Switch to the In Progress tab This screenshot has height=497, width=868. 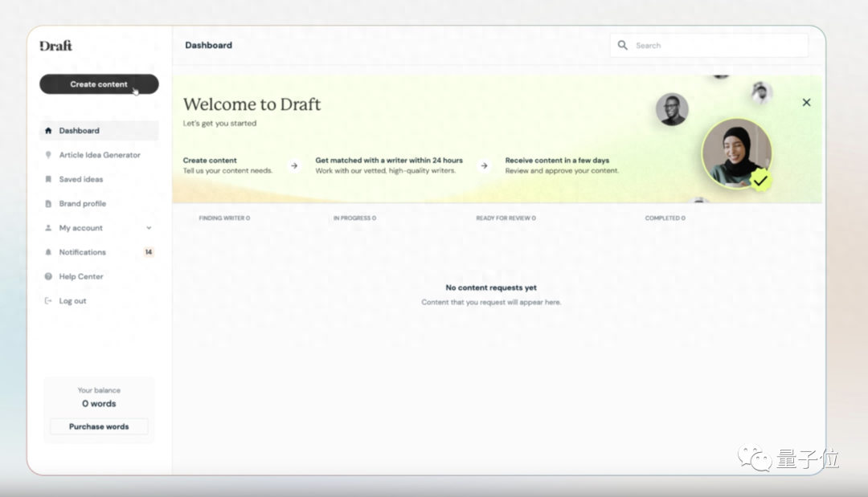(x=354, y=218)
